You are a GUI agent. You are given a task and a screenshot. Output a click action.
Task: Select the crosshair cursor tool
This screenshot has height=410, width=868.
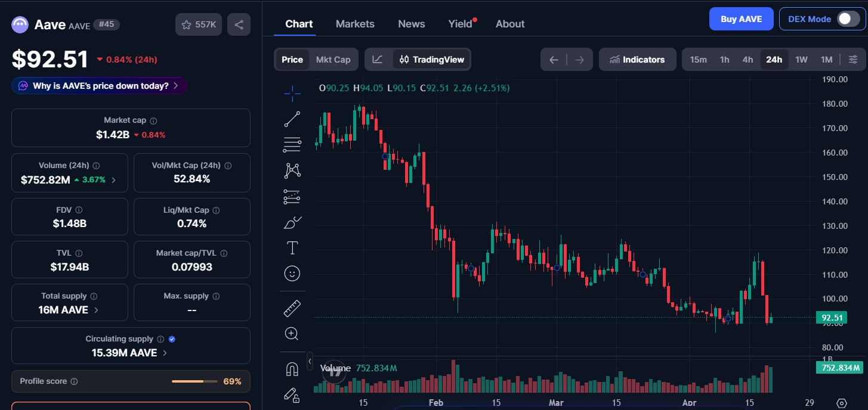pos(292,93)
